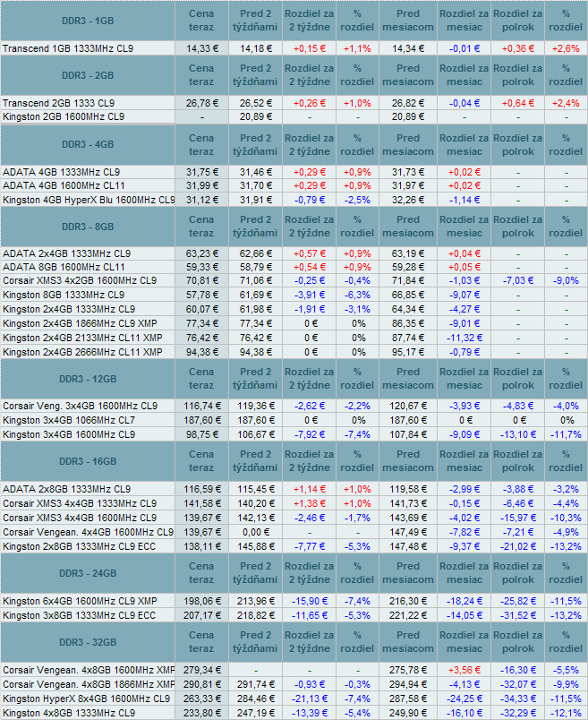Image resolution: width=588 pixels, height=720 pixels.
Task: Click the 0,00 € two-weeks-ago price
Action: coord(256,532)
